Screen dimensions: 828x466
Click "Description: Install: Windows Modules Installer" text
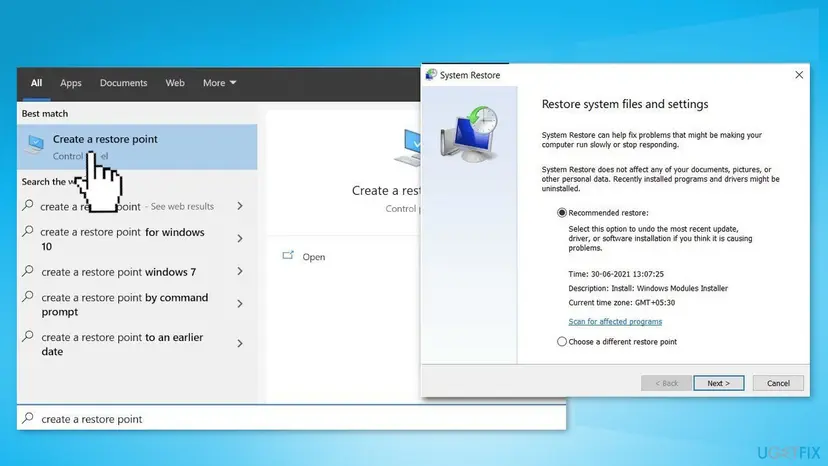click(x=648, y=288)
